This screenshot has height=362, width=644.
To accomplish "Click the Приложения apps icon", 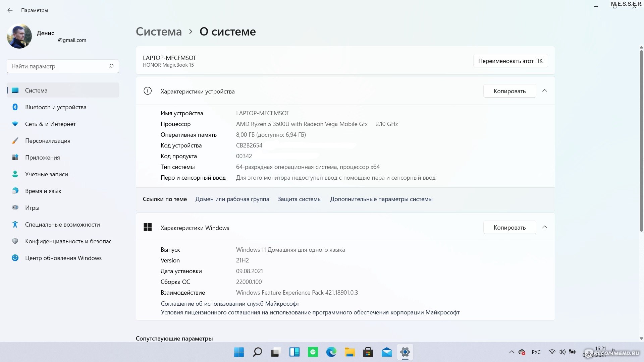I will [x=15, y=157].
